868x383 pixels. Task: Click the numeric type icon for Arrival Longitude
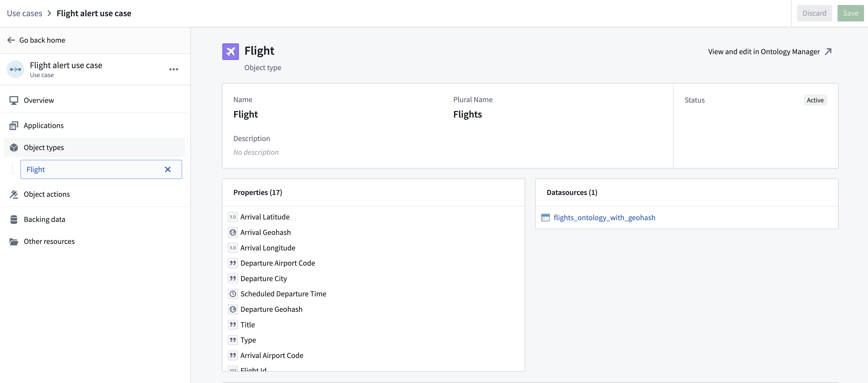pos(233,248)
